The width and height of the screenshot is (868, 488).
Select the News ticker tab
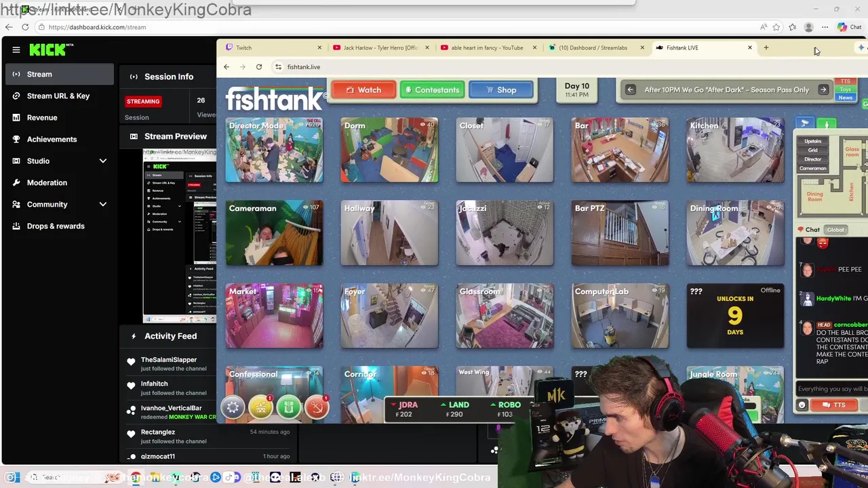pos(845,98)
